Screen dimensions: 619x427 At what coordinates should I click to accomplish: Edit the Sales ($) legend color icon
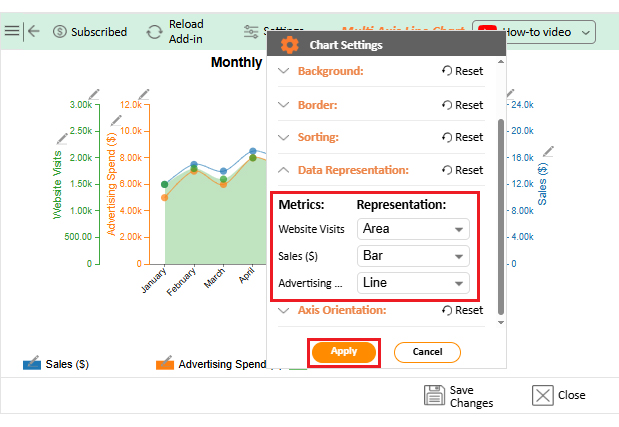pyautogui.click(x=31, y=363)
